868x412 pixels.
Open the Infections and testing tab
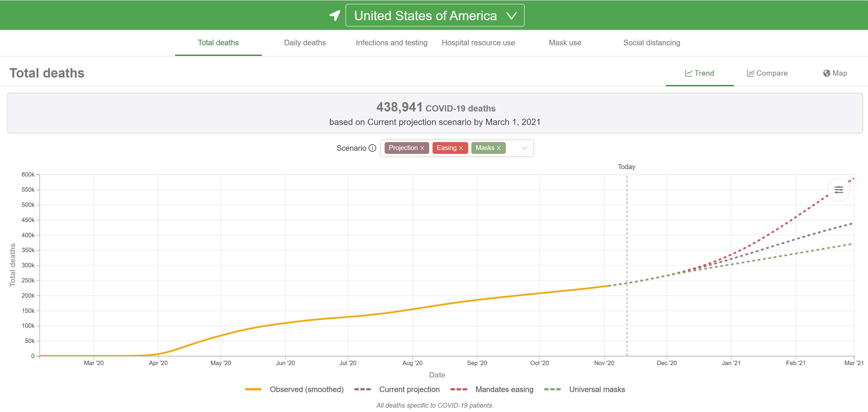click(392, 43)
